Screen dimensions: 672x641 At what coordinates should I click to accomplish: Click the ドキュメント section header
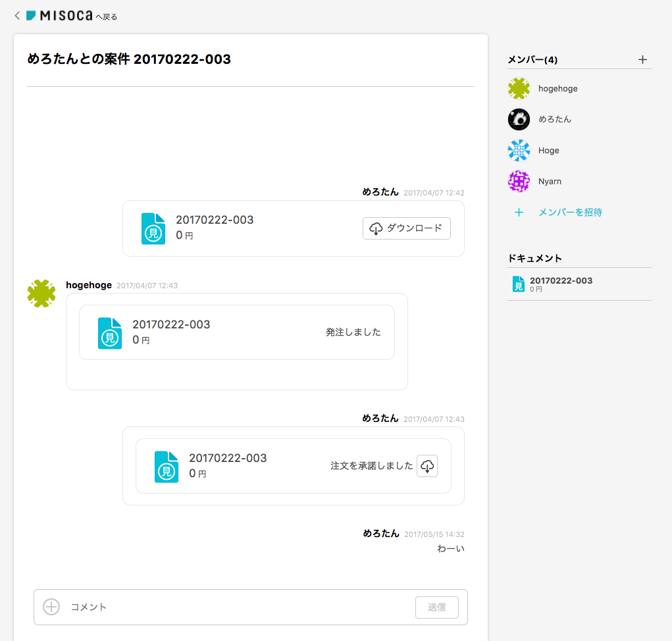point(535,259)
